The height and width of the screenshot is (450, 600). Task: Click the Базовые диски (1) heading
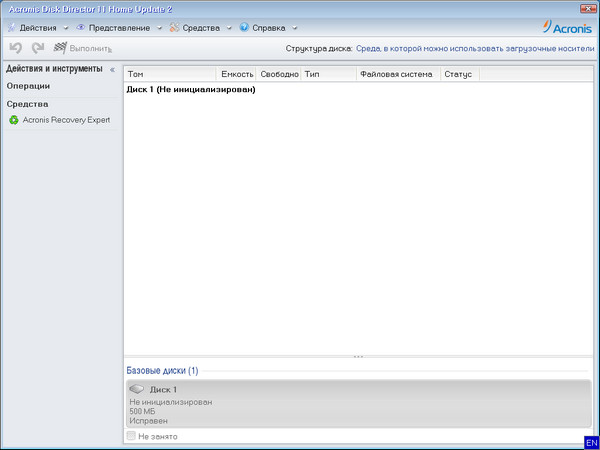point(162,370)
